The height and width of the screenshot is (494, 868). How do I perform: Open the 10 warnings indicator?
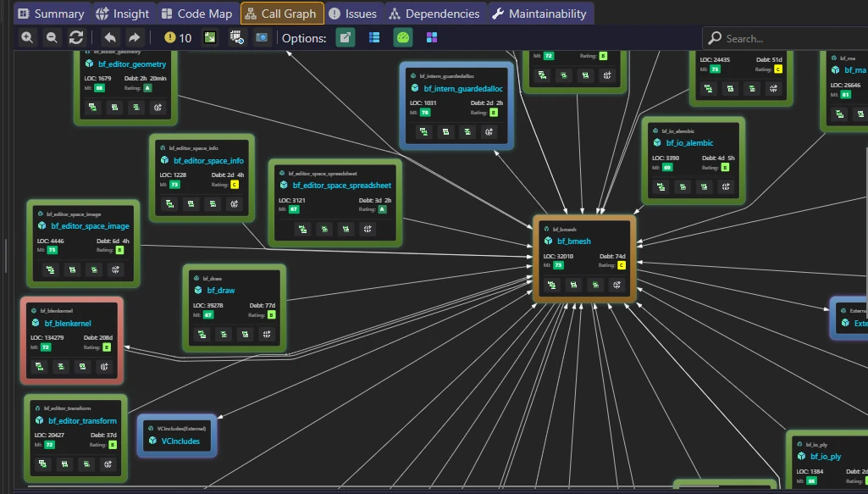click(178, 37)
